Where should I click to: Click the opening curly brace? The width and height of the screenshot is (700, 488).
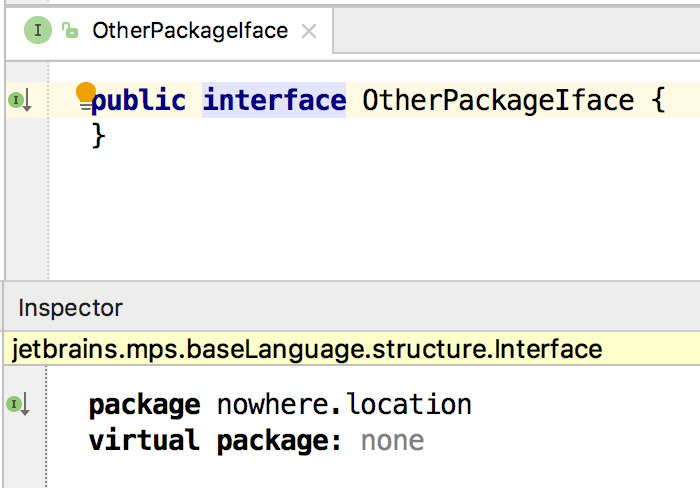coord(656,101)
